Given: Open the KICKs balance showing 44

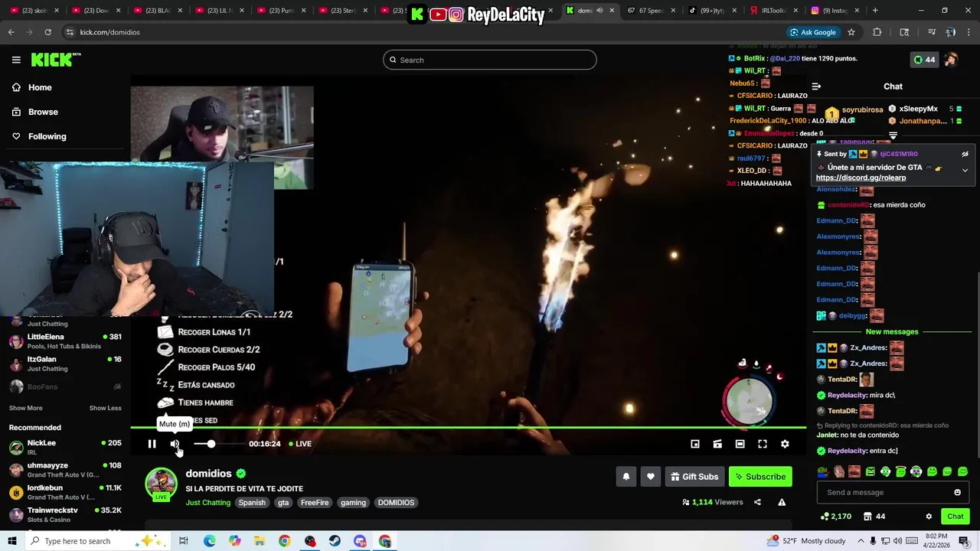Looking at the screenshot, I should (924, 60).
